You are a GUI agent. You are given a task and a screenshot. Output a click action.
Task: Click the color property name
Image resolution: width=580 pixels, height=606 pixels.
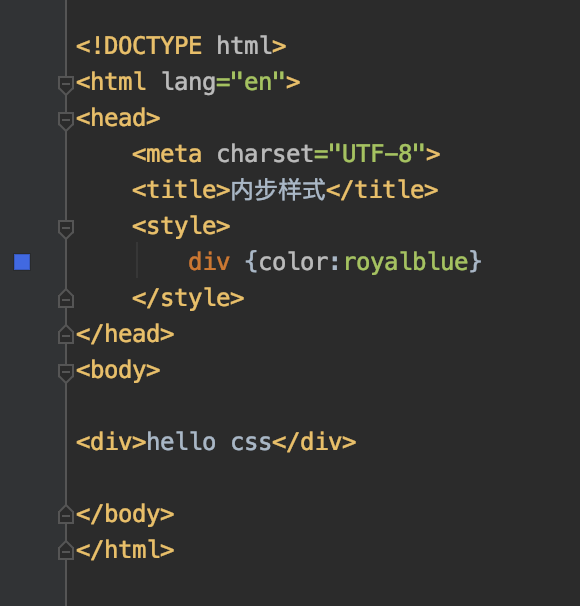[295, 262]
